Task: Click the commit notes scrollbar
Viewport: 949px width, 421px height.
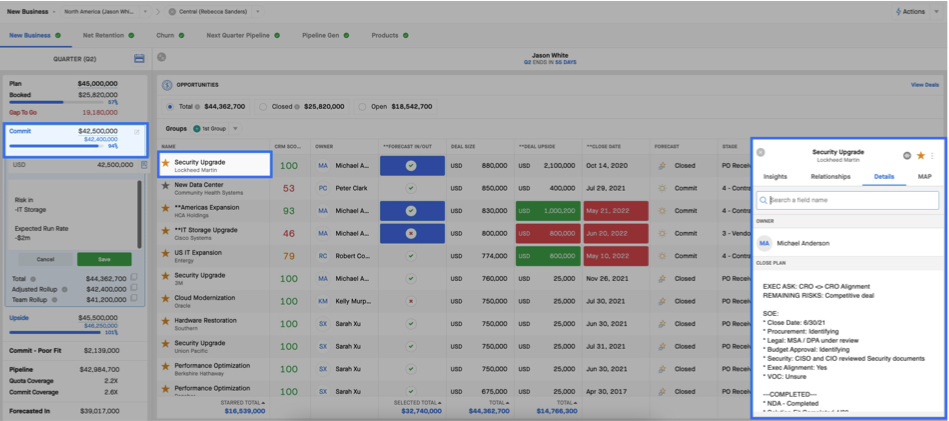Action: pos(139,214)
